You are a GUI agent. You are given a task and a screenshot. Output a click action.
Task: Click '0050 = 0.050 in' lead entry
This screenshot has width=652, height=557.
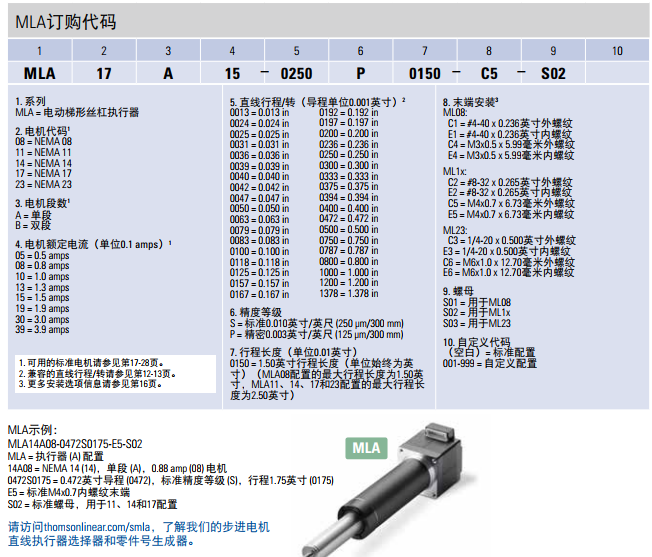point(259,208)
